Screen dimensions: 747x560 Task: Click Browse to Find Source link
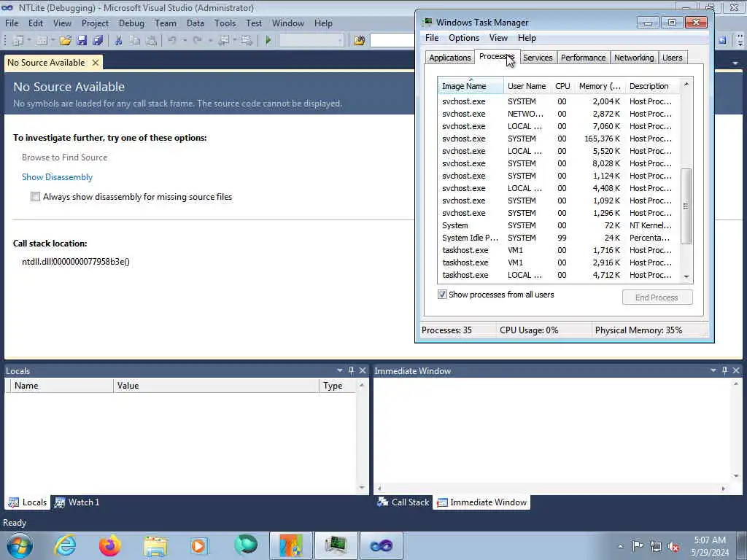click(64, 157)
